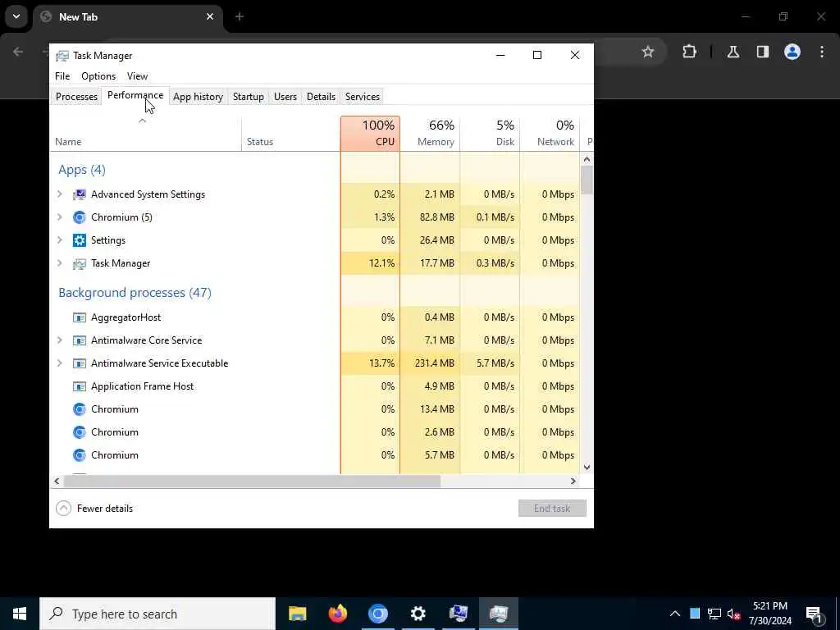Image resolution: width=840 pixels, height=630 pixels.
Task: Sort processes by Disk column
Action: [491, 134]
